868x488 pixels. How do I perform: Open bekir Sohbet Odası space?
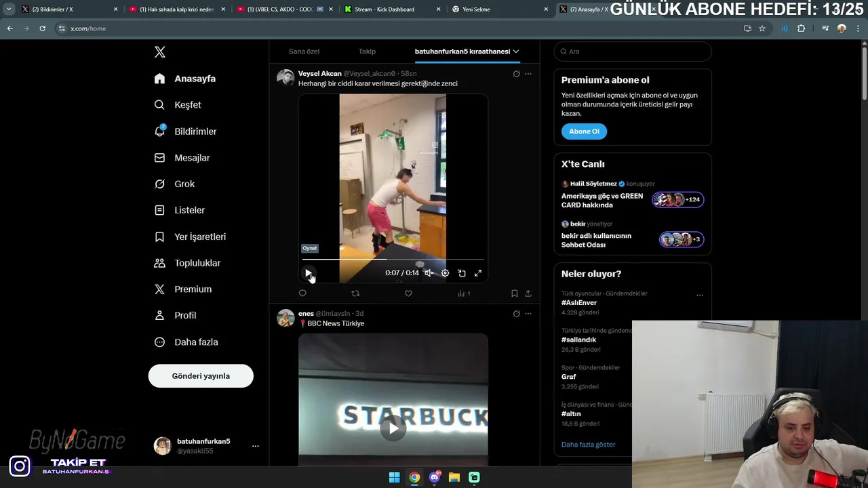click(x=632, y=235)
